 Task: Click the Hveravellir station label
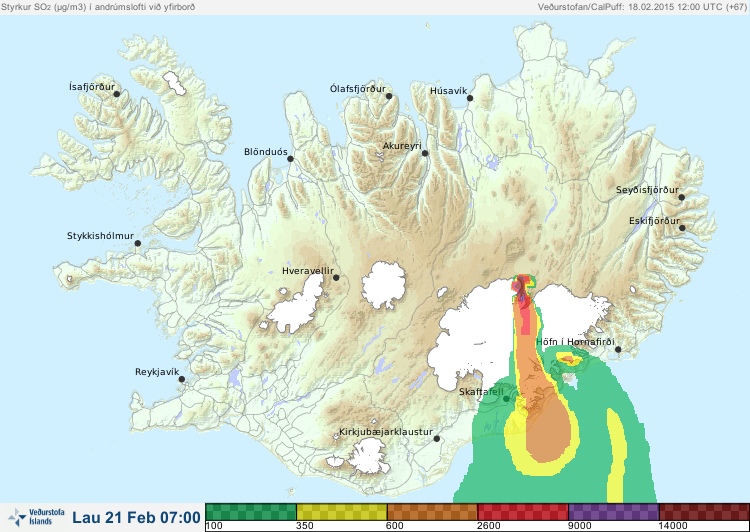click(308, 271)
